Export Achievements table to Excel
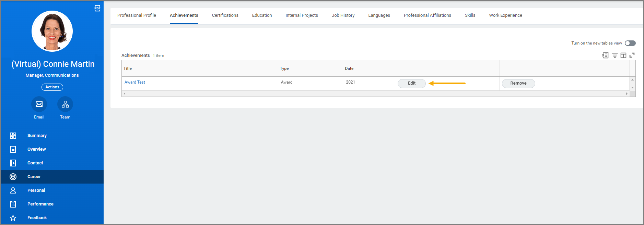Screen dimensions: 644x225 point(605,55)
